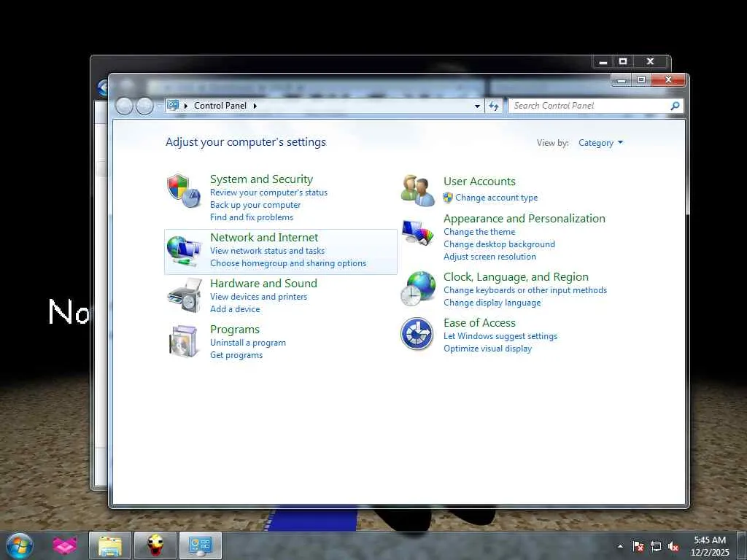Open the Hardware and Sound printer icon
Image resolution: width=747 pixels, height=560 pixels.
[185, 295]
